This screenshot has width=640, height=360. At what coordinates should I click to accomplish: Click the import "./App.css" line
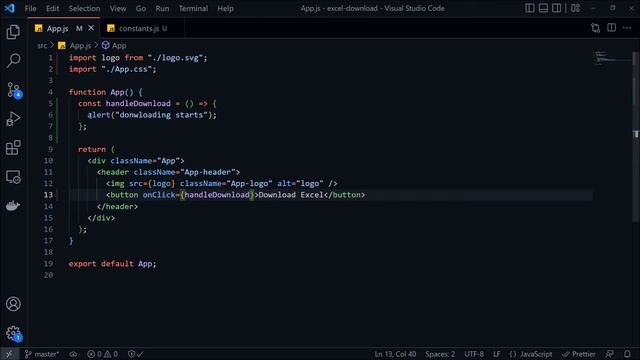pos(112,69)
